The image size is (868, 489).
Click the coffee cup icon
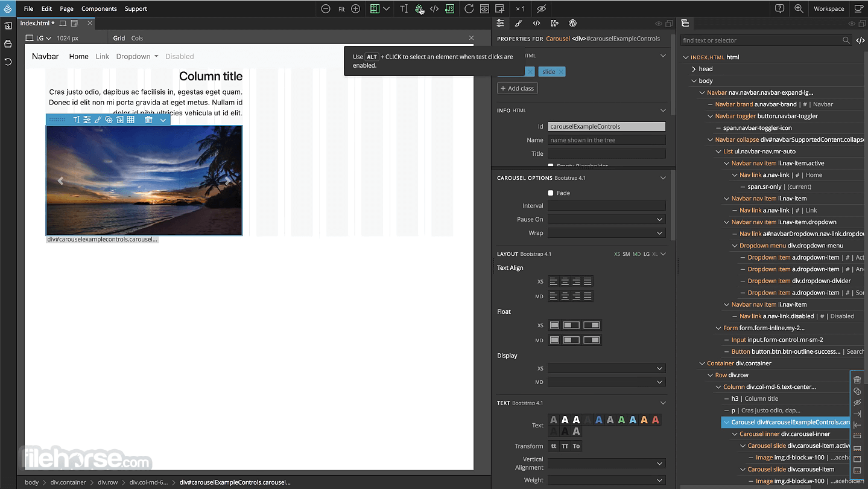(860, 8)
